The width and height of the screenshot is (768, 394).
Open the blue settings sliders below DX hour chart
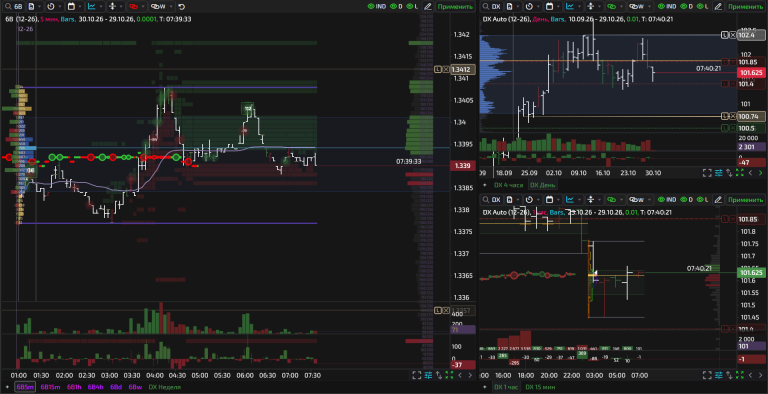click(x=719, y=375)
